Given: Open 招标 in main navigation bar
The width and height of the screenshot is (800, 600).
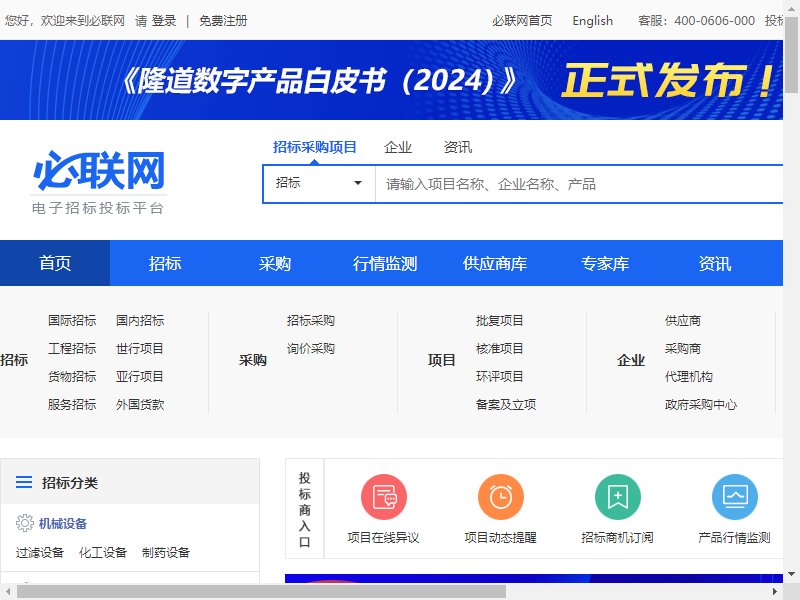Looking at the screenshot, I should click(x=165, y=263).
